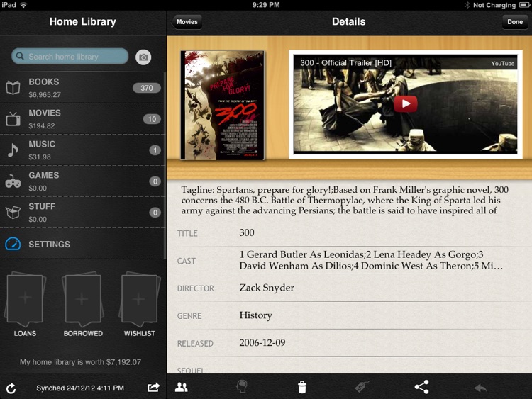
Task: Tap the library worth $7,192.07 text
Action: [x=80, y=362]
